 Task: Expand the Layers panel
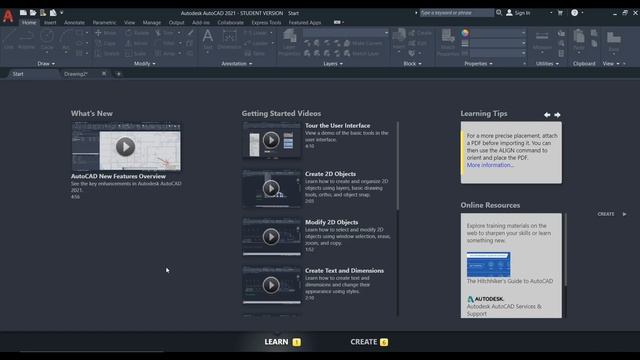coord(333,64)
